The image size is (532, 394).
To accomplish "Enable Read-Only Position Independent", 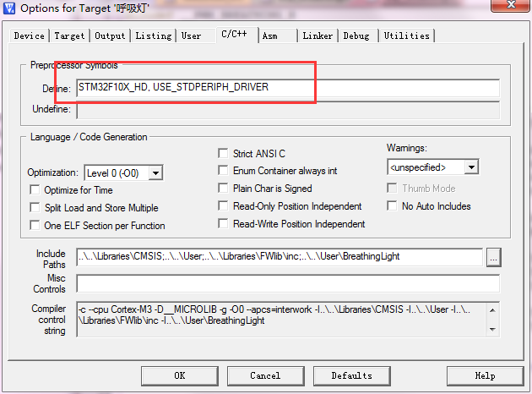I will pos(224,206).
